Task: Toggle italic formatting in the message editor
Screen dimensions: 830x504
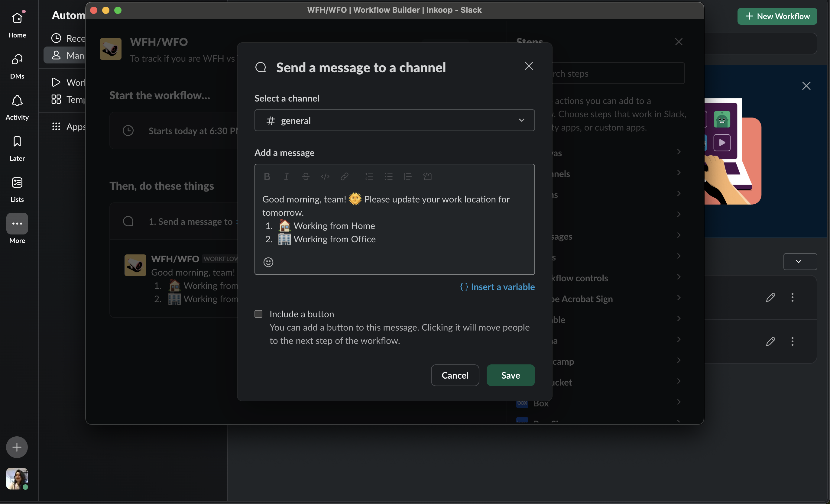Action: point(286,176)
